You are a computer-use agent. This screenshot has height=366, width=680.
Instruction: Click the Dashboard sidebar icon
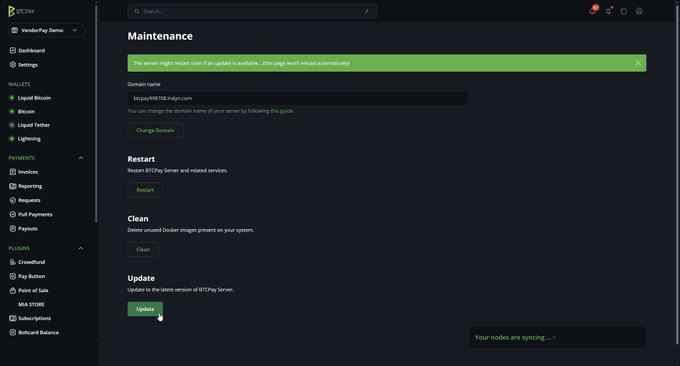[13, 50]
